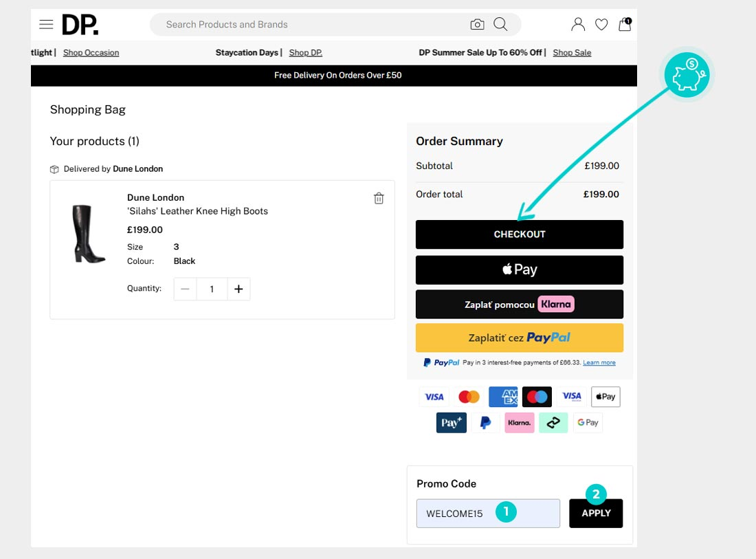Image resolution: width=756 pixels, height=559 pixels.
Task: Click the small white Apple Pay badge
Action: [605, 397]
